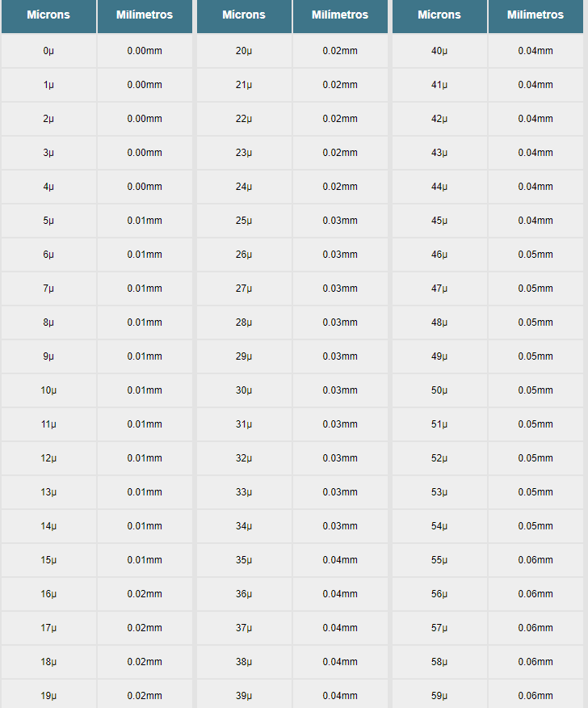Select the 19µ table cell
The image size is (588, 708).
point(48,694)
